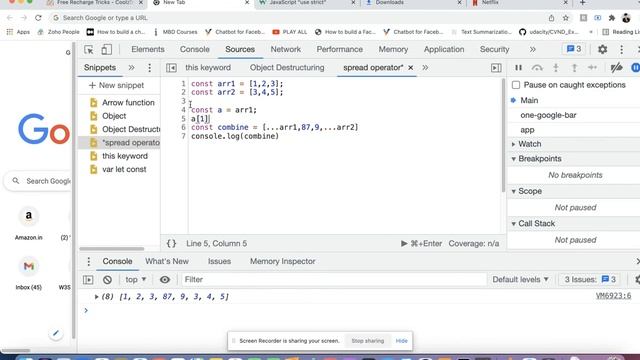Open the Default levels dropdown
Viewport: 640px width, 360px height.
point(520,280)
